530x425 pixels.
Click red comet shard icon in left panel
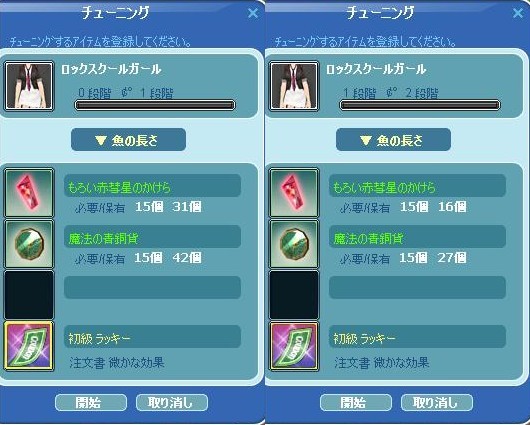point(29,193)
